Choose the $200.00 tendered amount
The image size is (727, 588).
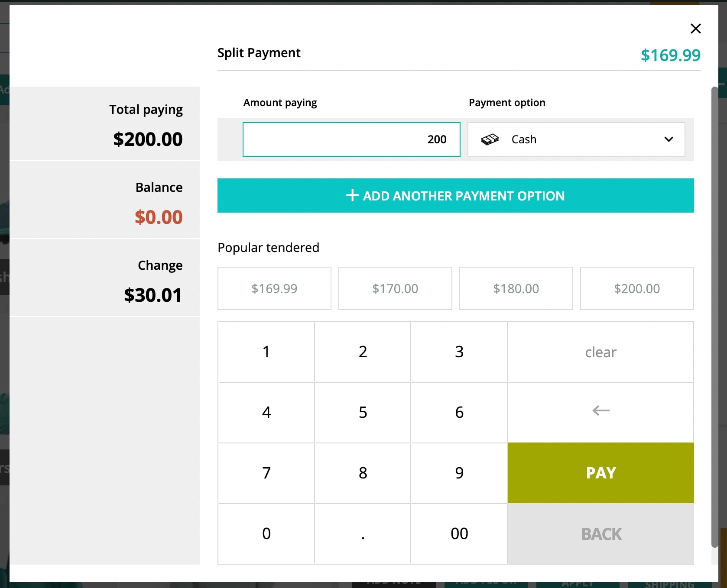click(637, 288)
